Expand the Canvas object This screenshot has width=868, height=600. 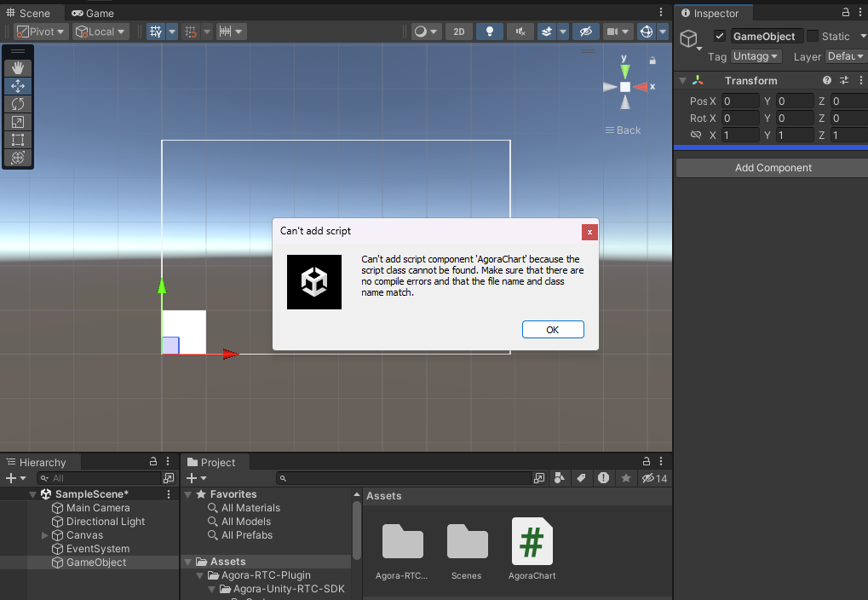(45, 535)
